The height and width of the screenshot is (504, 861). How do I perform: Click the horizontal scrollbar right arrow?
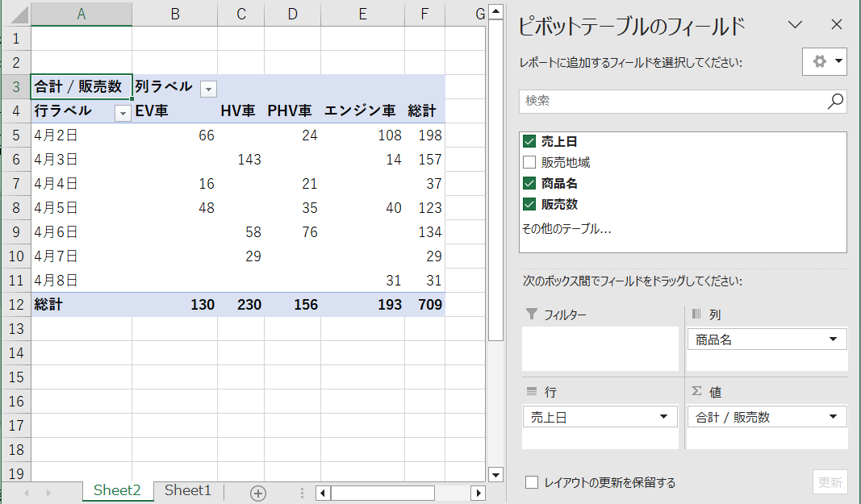click(479, 493)
